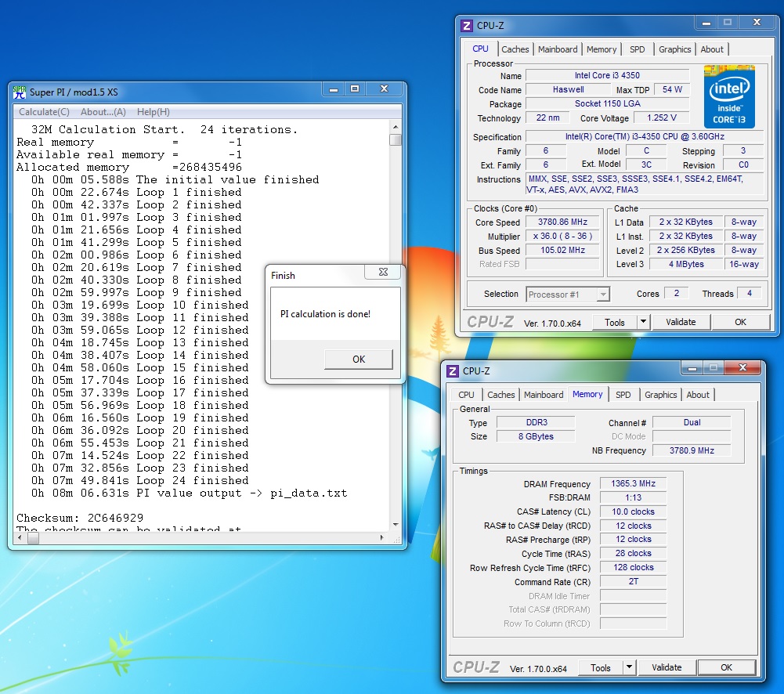Click the NB Frequency value 3780.9 MHz
Screen dimensions: 784x694
pos(692,450)
